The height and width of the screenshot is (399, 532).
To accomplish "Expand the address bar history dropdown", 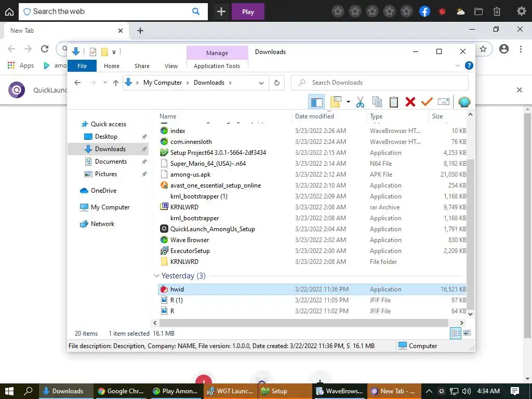I will (261, 83).
